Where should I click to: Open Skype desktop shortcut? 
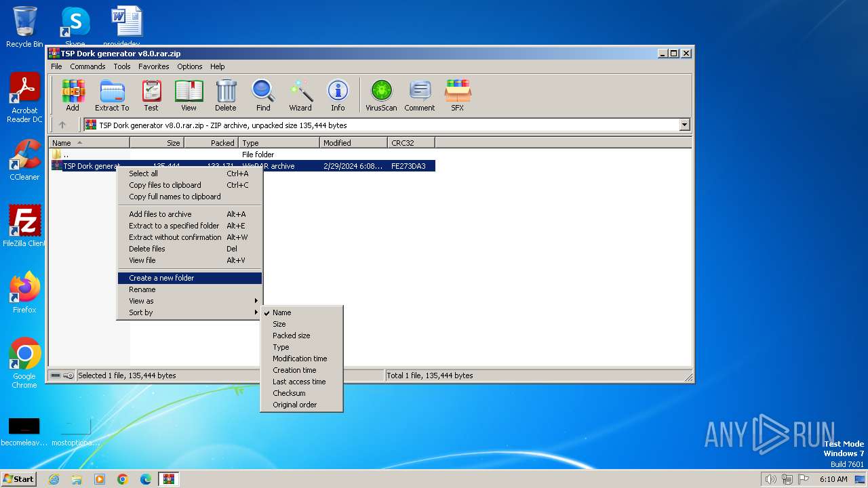(75, 27)
